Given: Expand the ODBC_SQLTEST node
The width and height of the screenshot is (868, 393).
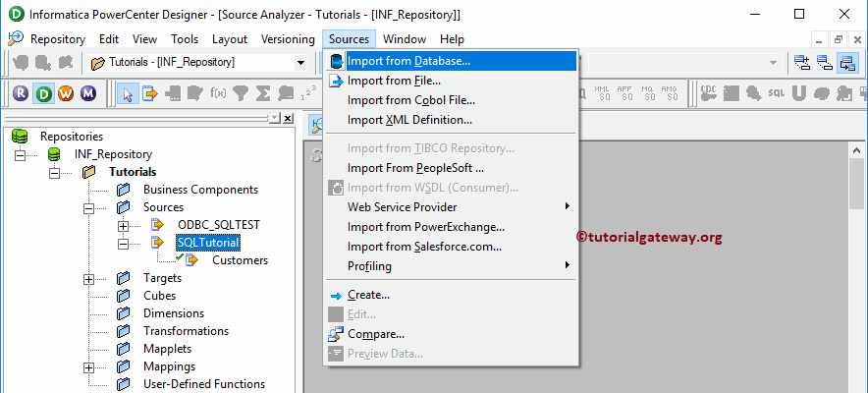Looking at the screenshot, I should coord(123,226).
